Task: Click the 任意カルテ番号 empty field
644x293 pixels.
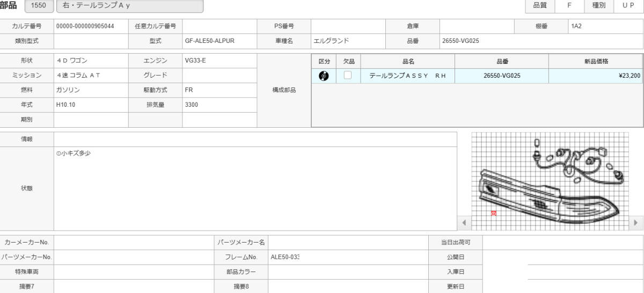Action: [x=219, y=26]
